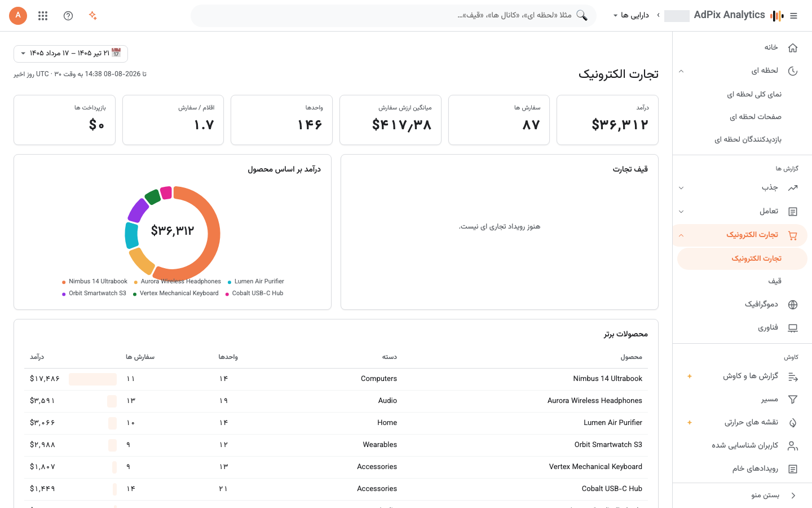Click the purple donut chart segment
Image resolution: width=812 pixels, height=508 pixels.
click(x=138, y=210)
